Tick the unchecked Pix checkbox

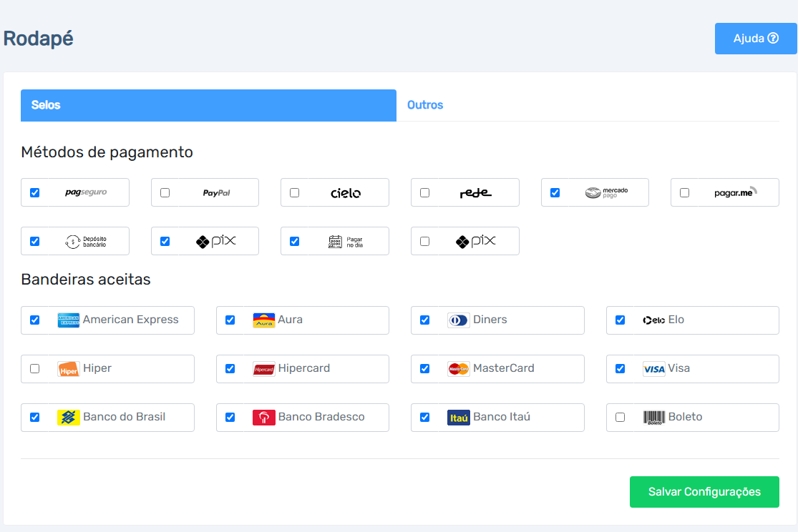click(x=424, y=241)
